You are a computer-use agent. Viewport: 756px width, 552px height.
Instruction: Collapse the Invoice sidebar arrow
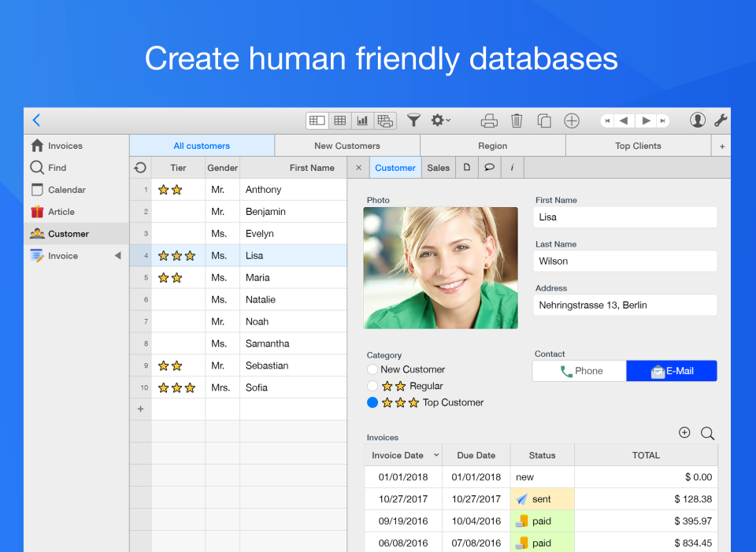coord(117,256)
